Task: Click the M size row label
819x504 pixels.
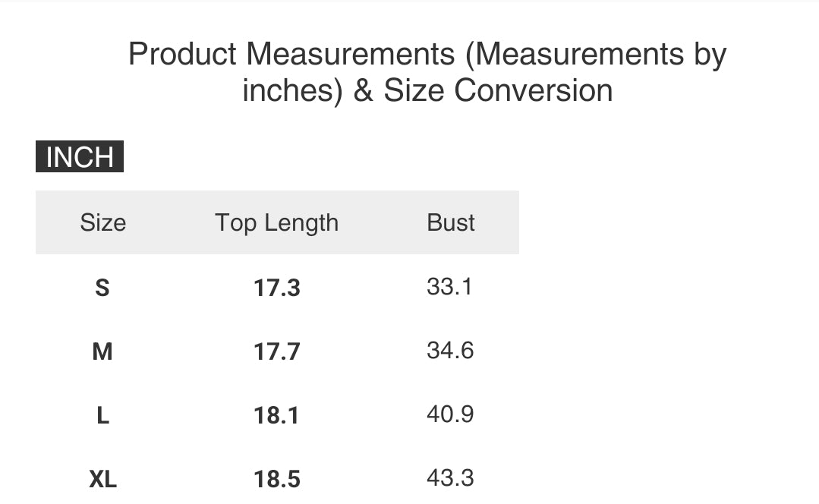Action: (102, 351)
